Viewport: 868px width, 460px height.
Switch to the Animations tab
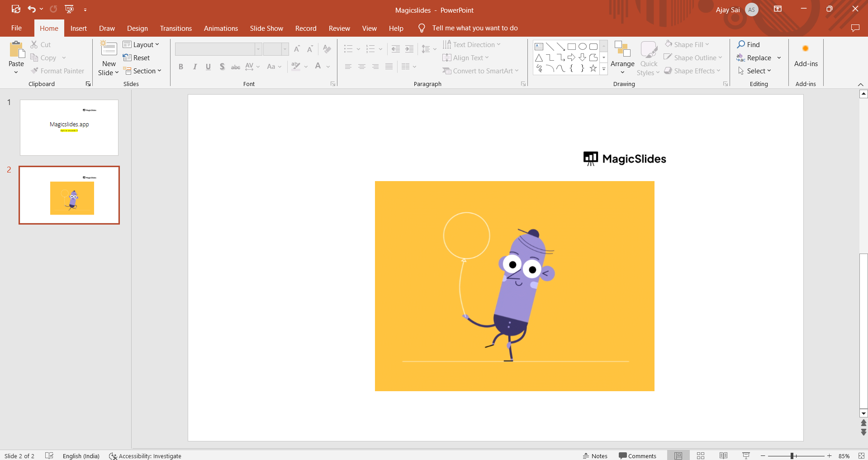pos(221,28)
